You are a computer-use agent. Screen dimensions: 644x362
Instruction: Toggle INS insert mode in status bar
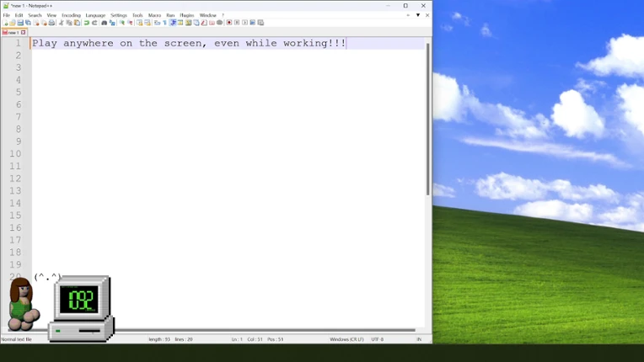pos(419,339)
